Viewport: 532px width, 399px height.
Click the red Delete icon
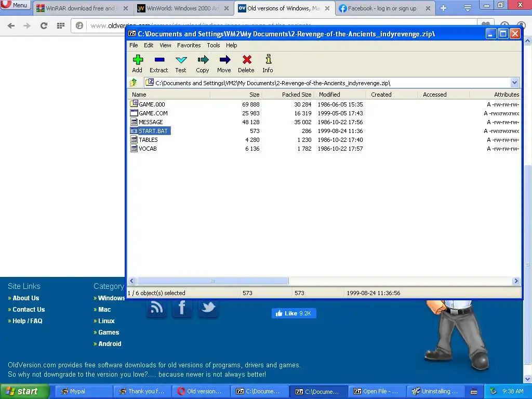[x=247, y=60]
